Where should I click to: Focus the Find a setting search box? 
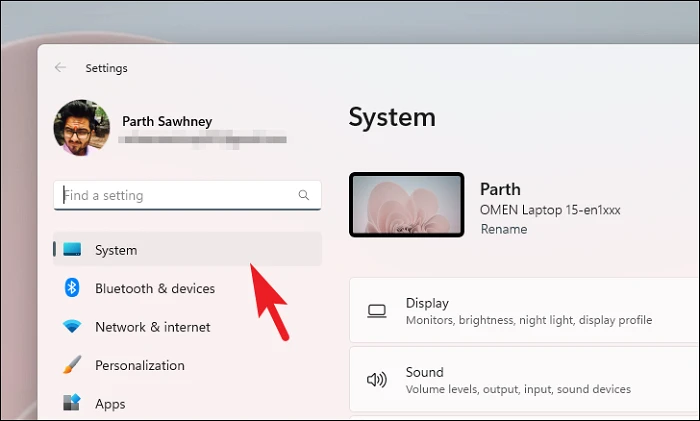(x=187, y=195)
